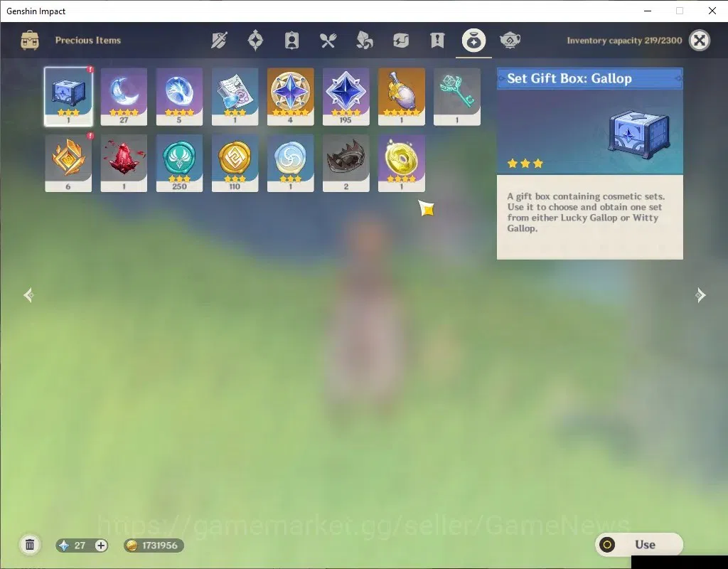Add Primogems with the plus button
This screenshot has height=569, width=728.
[x=101, y=546]
